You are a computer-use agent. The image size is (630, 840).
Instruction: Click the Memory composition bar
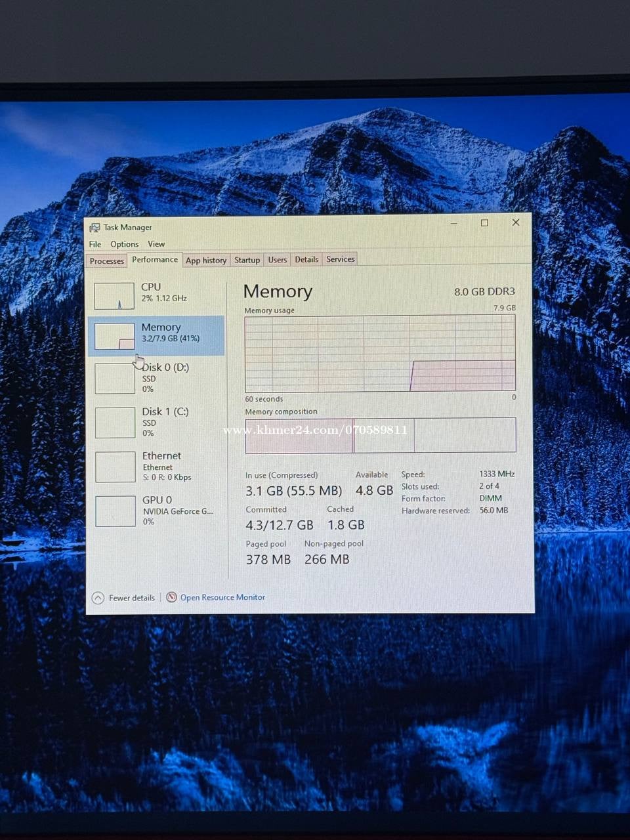click(380, 435)
